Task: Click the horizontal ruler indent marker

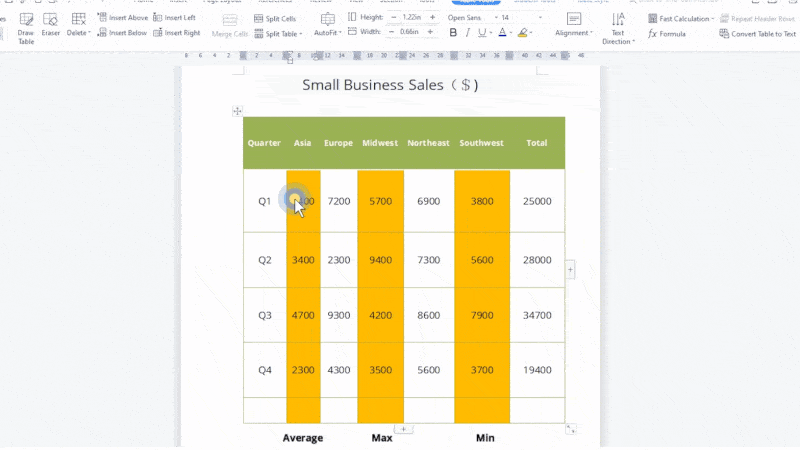Action: [x=290, y=58]
